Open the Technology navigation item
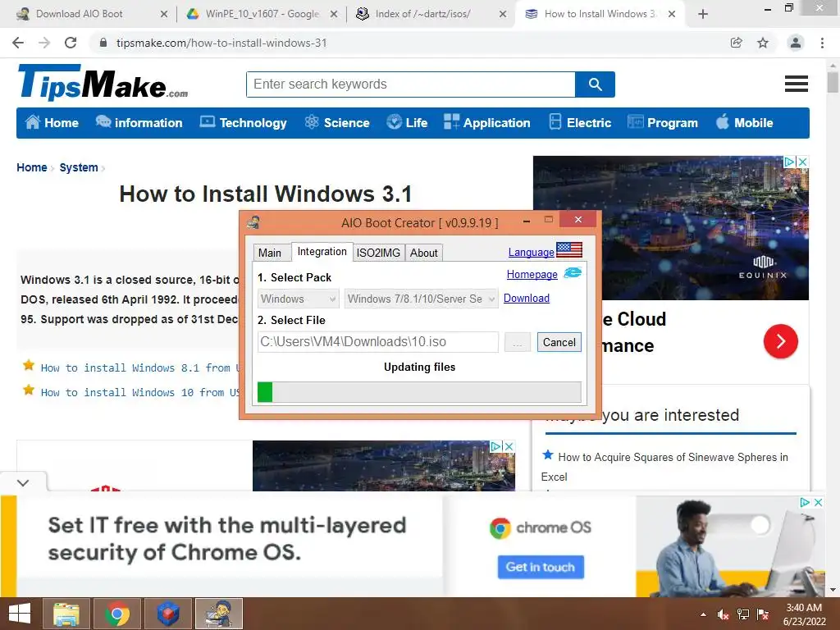 243,123
